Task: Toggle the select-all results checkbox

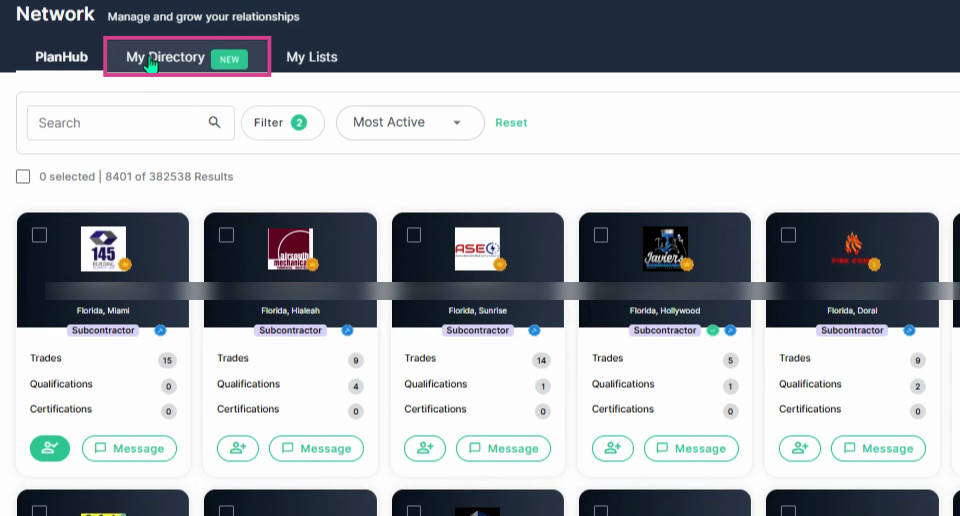Action: 23,176
